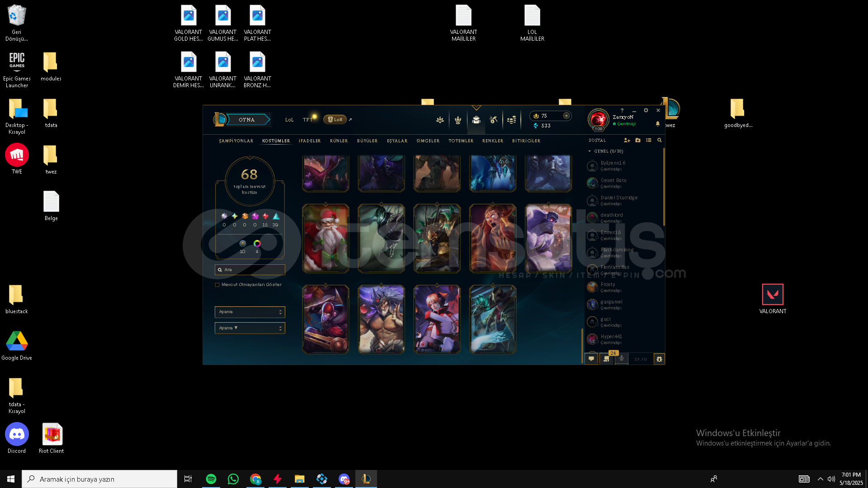This screenshot has width=868, height=488.
Task: Click the ZenxyoN summoner profile icon
Action: pyautogui.click(x=598, y=119)
